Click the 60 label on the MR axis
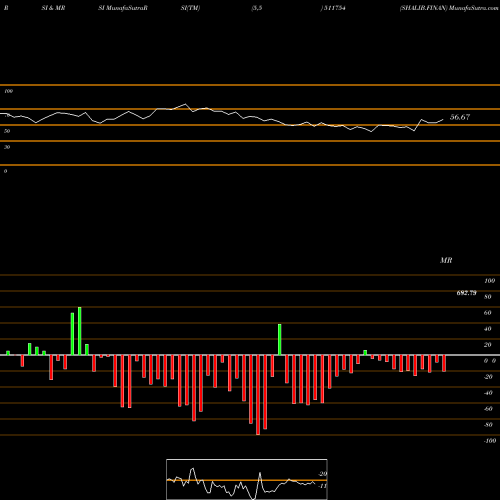Screen dimensions: 500x500 [x=488, y=313]
